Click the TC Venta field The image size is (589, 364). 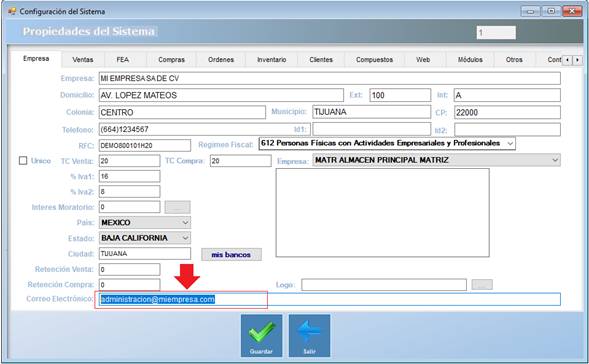tap(129, 161)
